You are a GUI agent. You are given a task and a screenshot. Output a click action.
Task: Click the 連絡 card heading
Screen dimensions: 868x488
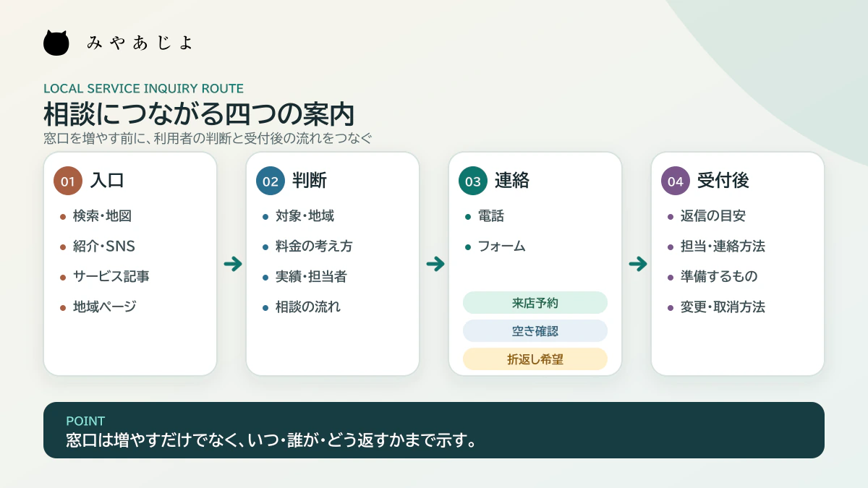513,181
